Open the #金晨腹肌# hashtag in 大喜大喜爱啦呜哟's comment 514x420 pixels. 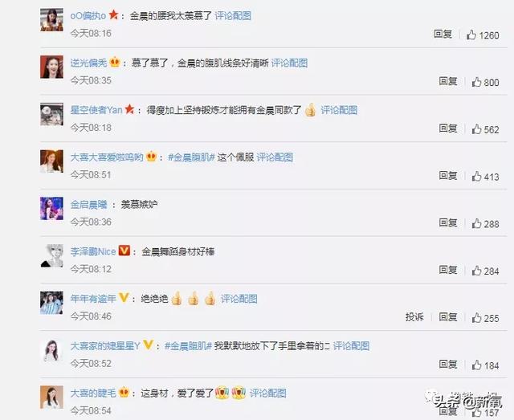191,157
